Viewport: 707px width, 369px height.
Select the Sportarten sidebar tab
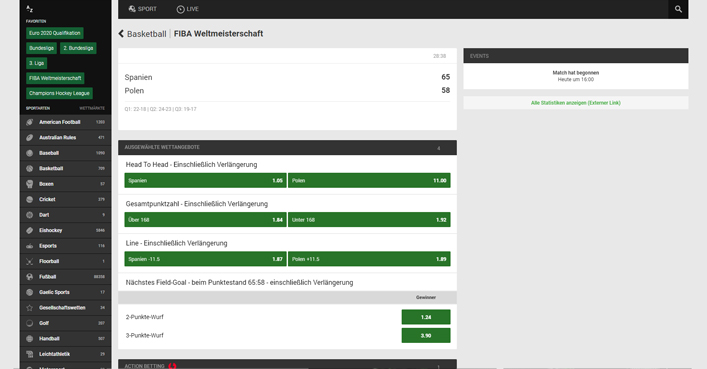coord(38,108)
